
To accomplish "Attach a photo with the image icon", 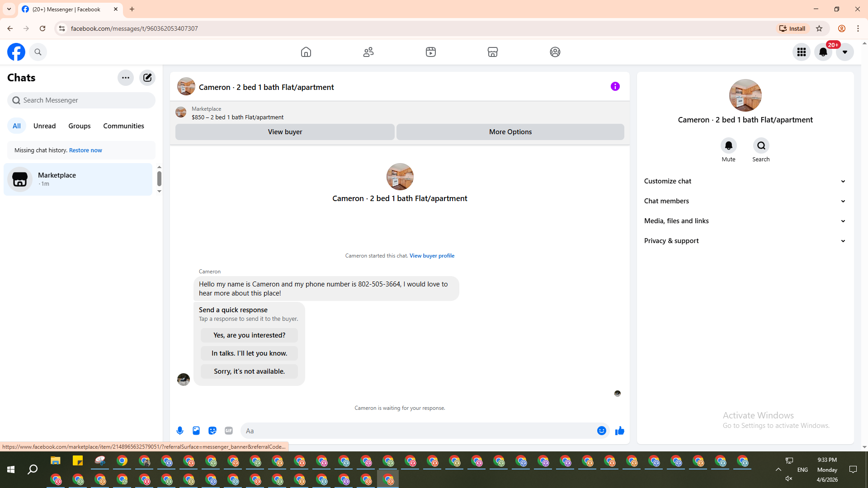I will 196,431.
